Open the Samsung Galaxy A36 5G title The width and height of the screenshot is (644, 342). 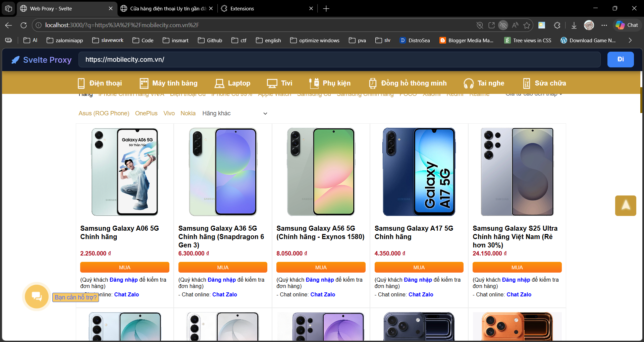coord(222,237)
